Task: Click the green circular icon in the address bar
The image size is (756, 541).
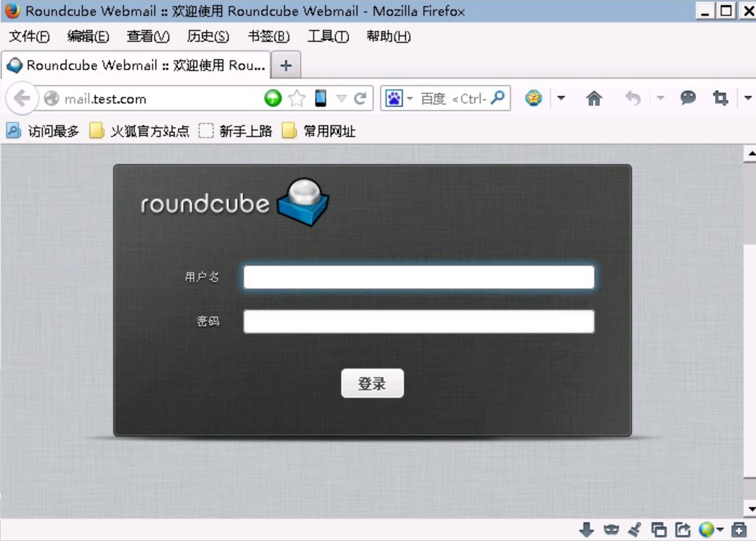Action: coord(273,98)
